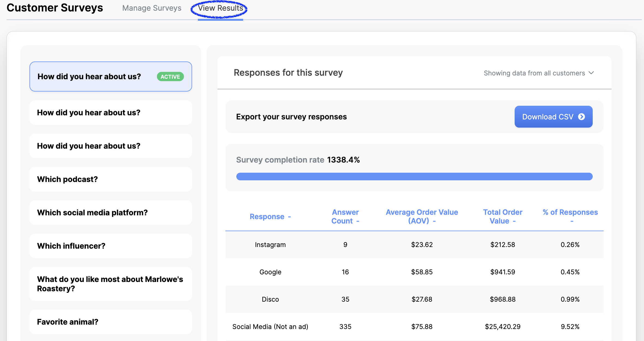644x341 pixels.
Task: Click the $968.88 total order value
Action: click(x=503, y=299)
